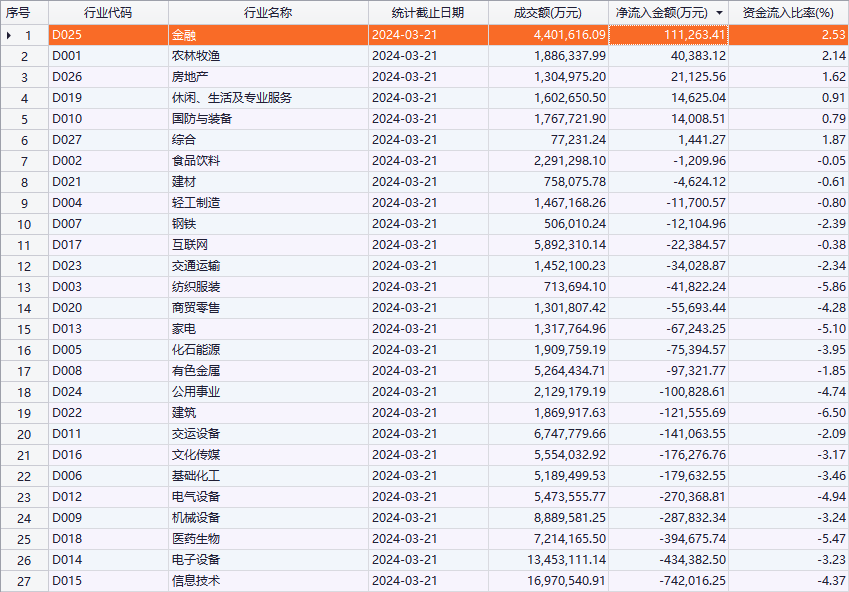Select the 农林牧渔 row name cell

196,56
